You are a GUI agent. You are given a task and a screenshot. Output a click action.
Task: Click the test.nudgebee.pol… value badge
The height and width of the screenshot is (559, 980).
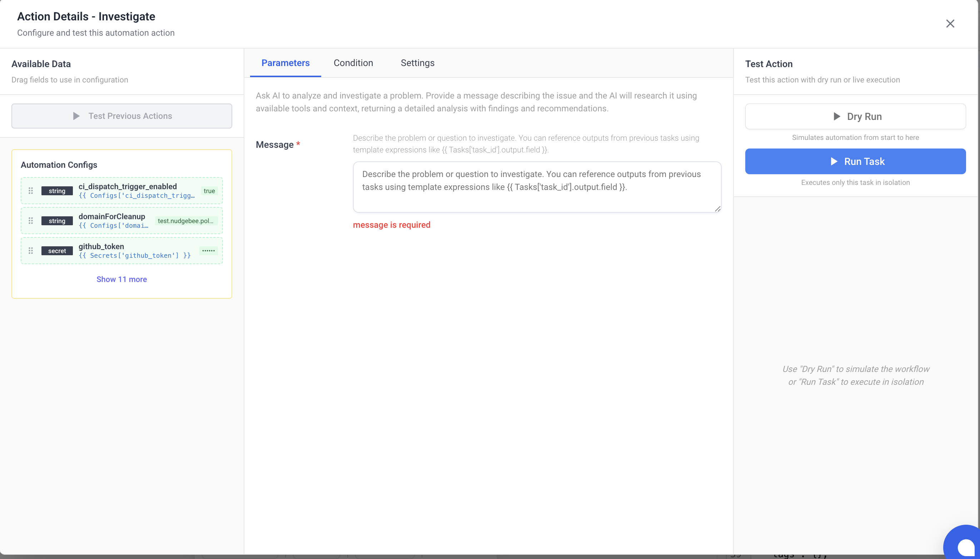tap(186, 221)
